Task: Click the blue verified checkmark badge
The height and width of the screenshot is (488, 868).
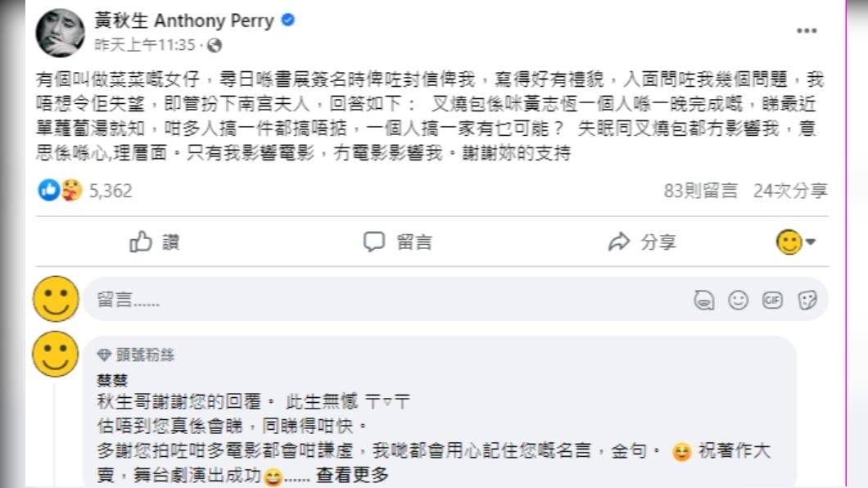Action: pos(287,21)
